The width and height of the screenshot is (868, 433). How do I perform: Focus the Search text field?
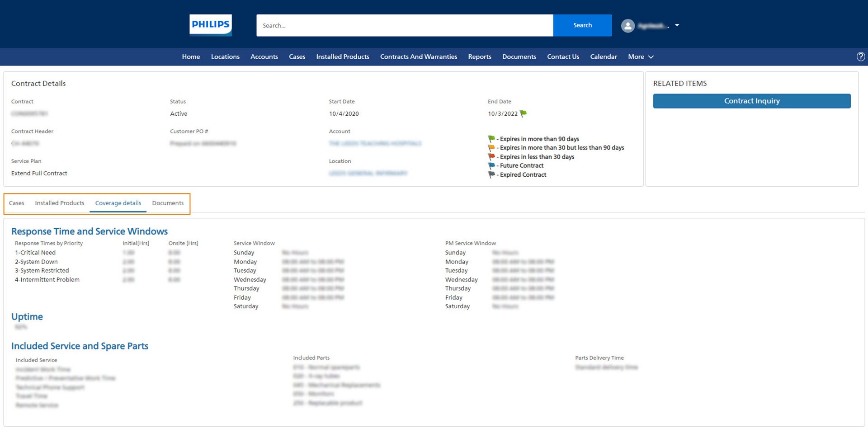404,25
